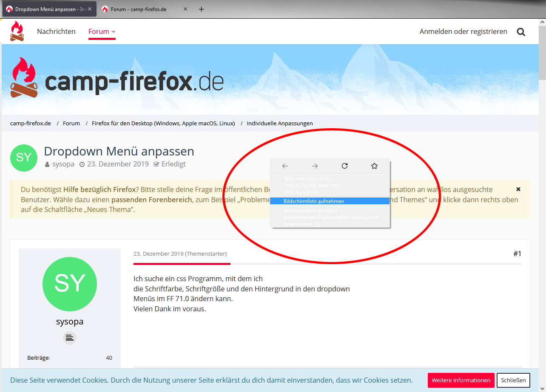This screenshot has height=392, width=546.
Task: Click the 'Weitere Informationen' cookie button
Action: click(461, 380)
